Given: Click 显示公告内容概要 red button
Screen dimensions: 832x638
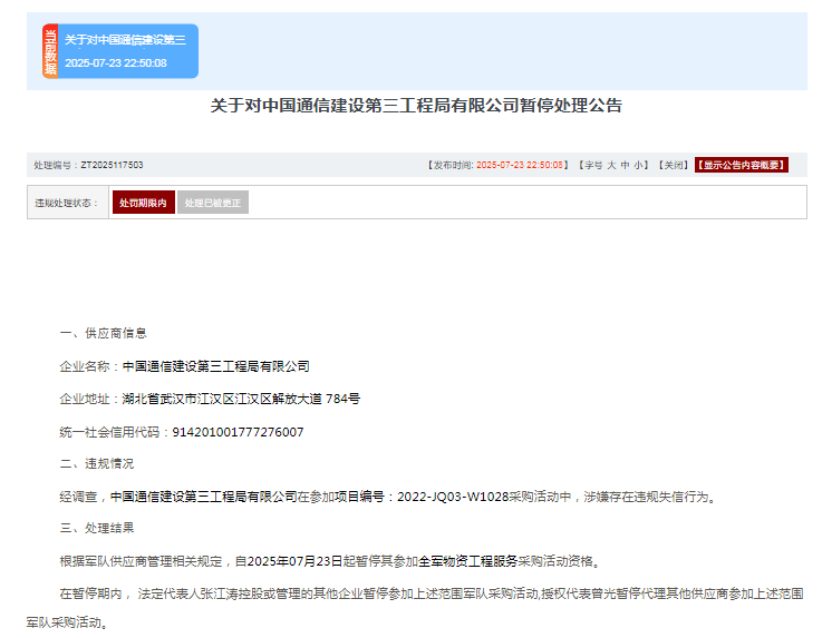Looking at the screenshot, I should click(741, 165).
